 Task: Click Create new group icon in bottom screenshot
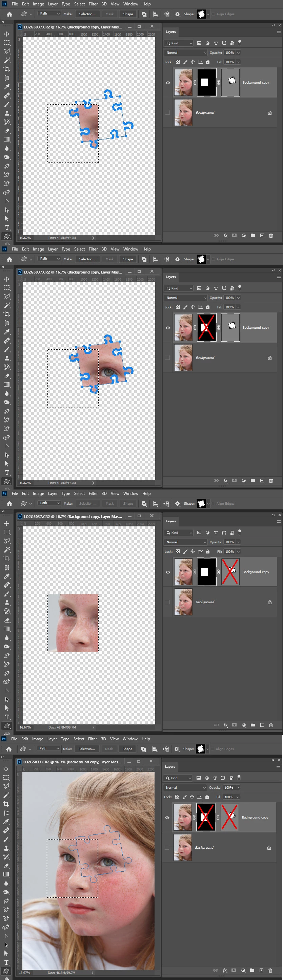point(252,970)
